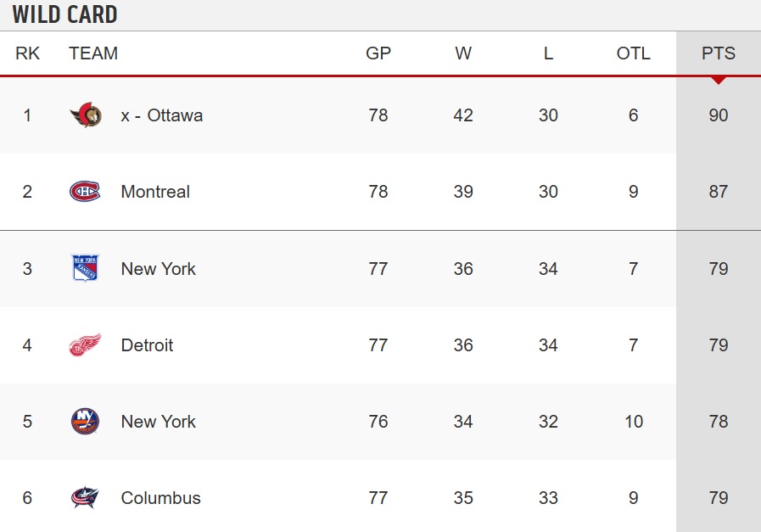The width and height of the screenshot is (761, 532).
Task: Sort standings by PTS column
Action: 719,53
